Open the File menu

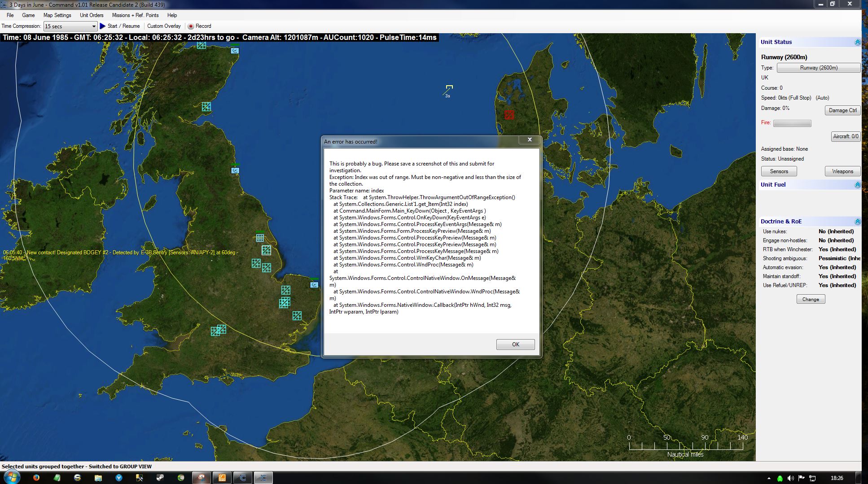pyautogui.click(x=10, y=15)
